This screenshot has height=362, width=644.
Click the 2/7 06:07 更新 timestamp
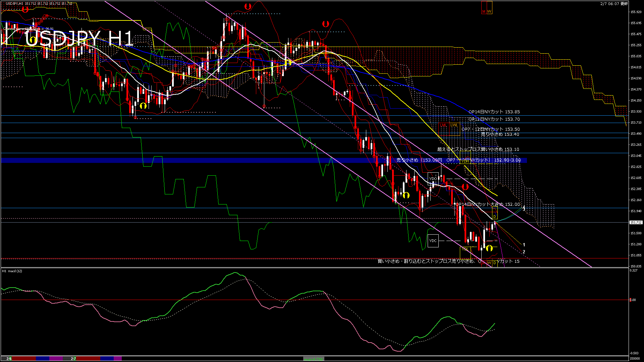point(614,4)
